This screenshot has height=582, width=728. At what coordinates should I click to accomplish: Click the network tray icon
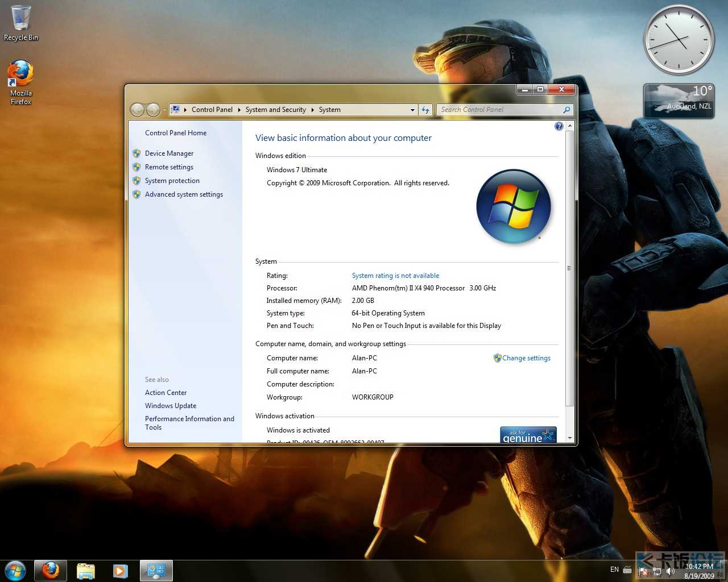pyautogui.click(x=657, y=571)
